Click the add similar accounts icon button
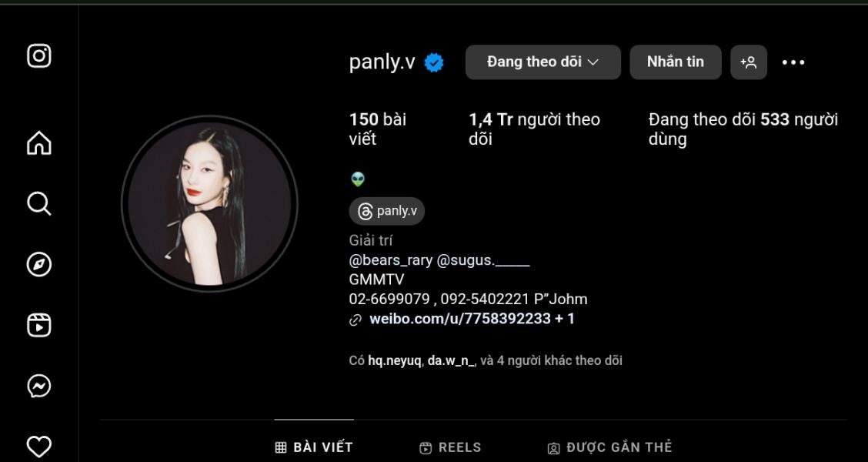The height and width of the screenshot is (462, 868). 749,62
